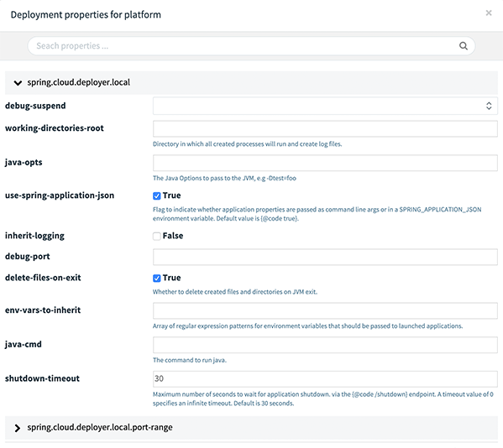Close the Deployment properties dialog
Image resolution: width=503 pixels, height=448 pixels.
(489, 13)
